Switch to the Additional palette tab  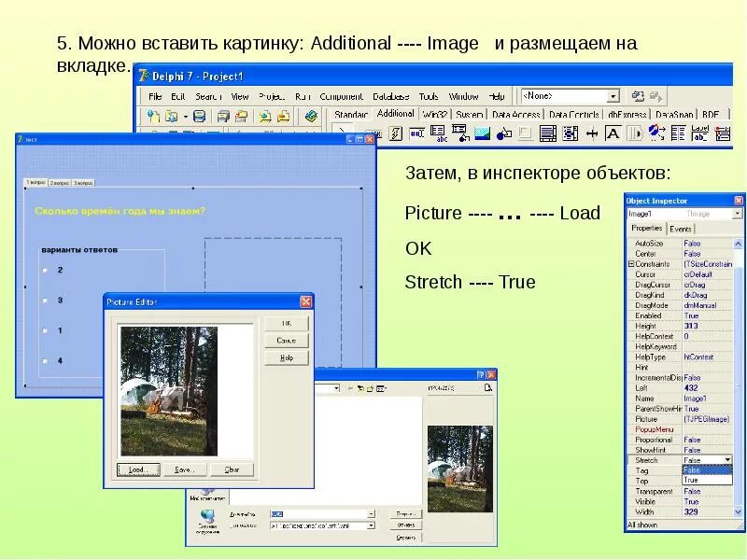[395, 114]
